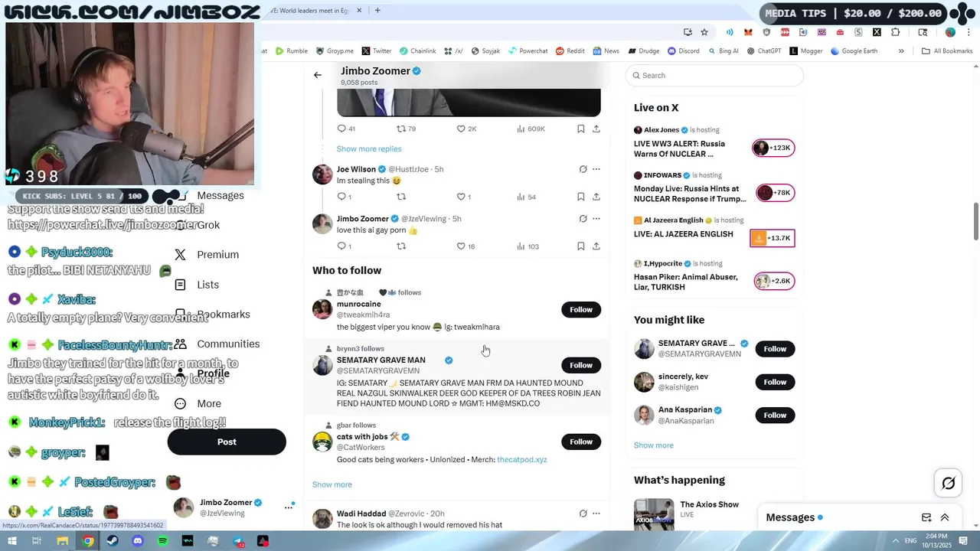Click the back arrow beside Jimbo Zoomer

(318, 75)
